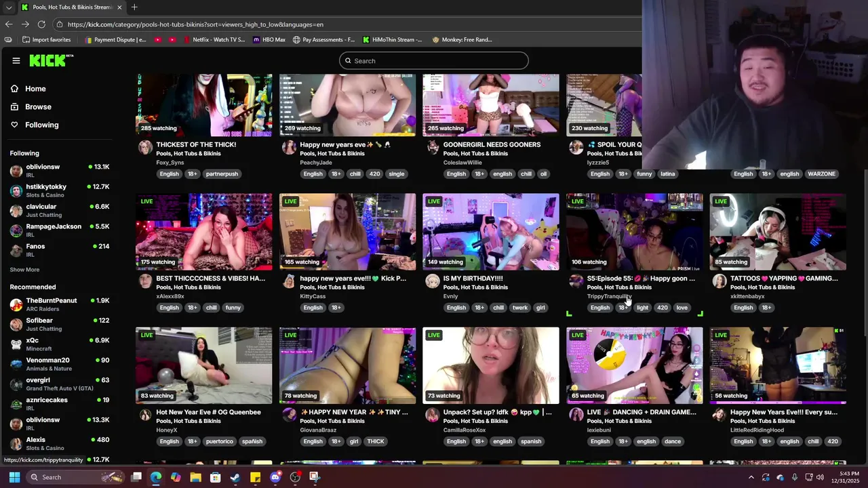Open TrippyTranquility channel name link

pos(609,296)
